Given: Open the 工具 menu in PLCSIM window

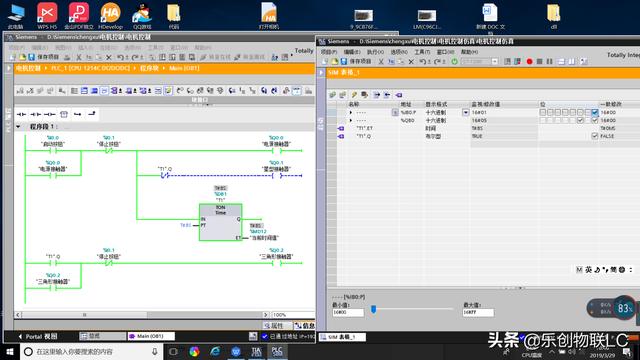Looking at the screenshot, I should coord(422,52).
